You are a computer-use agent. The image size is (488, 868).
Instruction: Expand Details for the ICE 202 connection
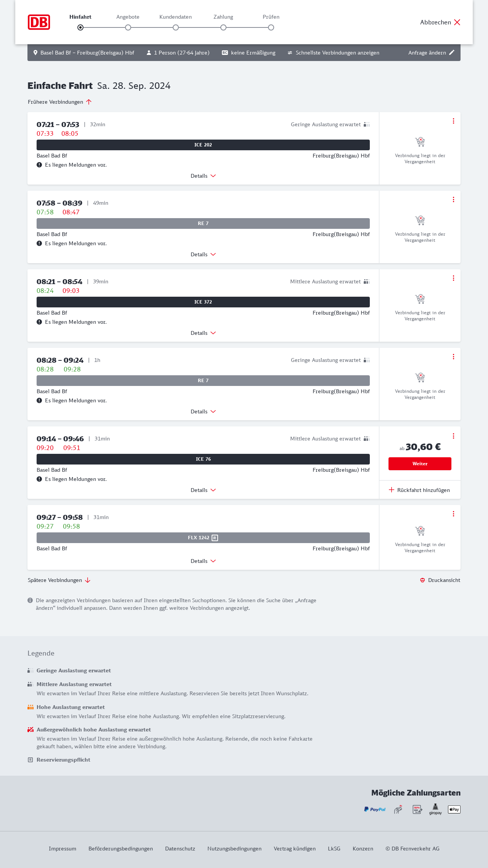click(203, 176)
